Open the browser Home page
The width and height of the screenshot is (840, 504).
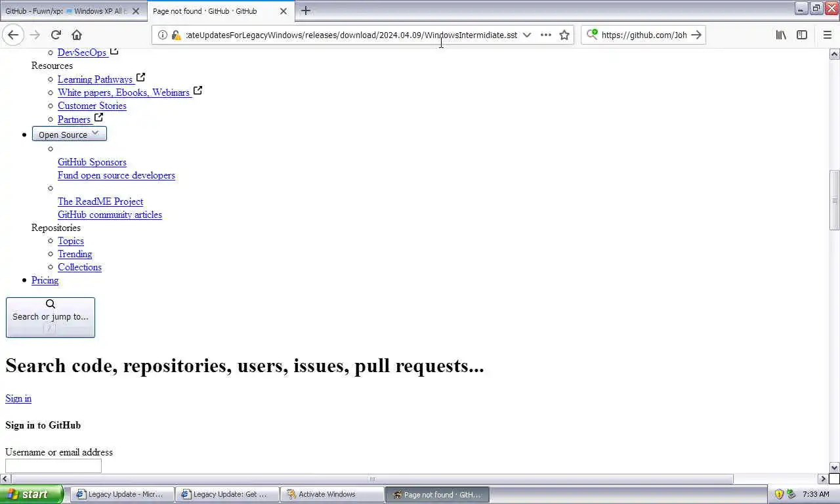77,35
